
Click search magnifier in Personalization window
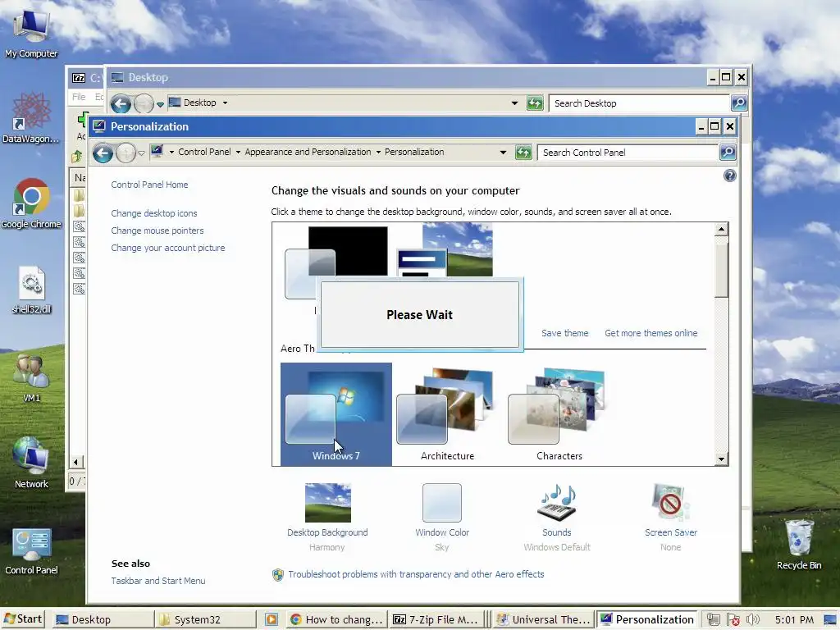click(728, 153)
